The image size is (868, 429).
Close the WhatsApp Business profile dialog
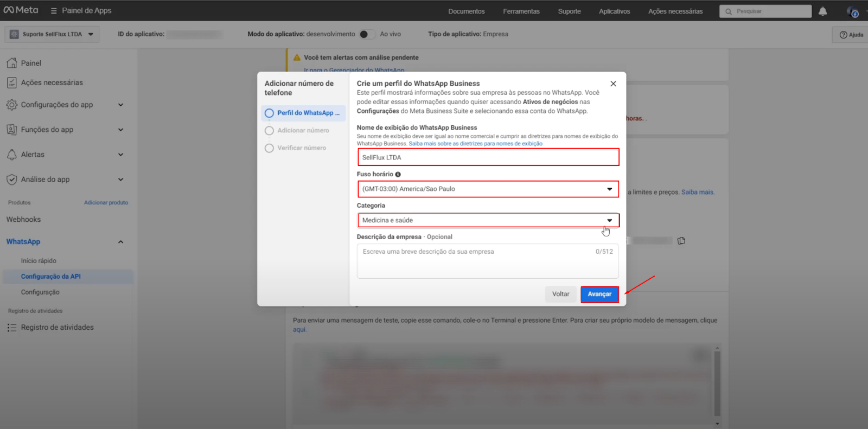613,84
